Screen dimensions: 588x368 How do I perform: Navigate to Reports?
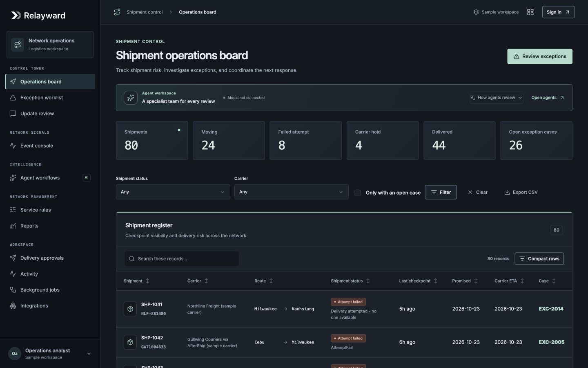pyautogui.click(x=50, y=226)
